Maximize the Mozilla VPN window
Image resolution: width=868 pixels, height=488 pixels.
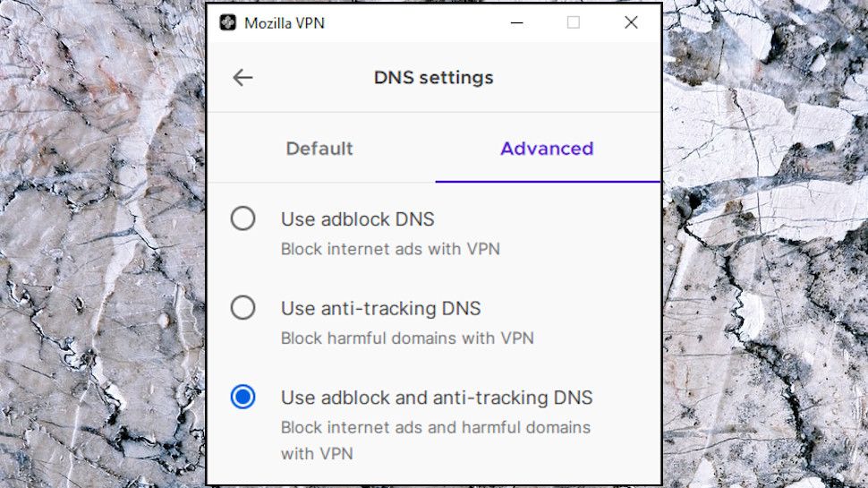point(574,23)
